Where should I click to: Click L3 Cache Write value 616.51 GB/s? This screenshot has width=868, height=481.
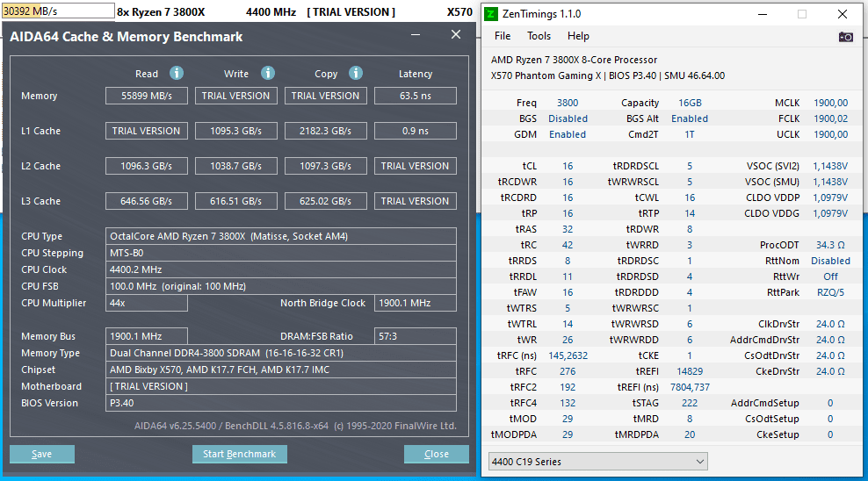tap(235, 201)
